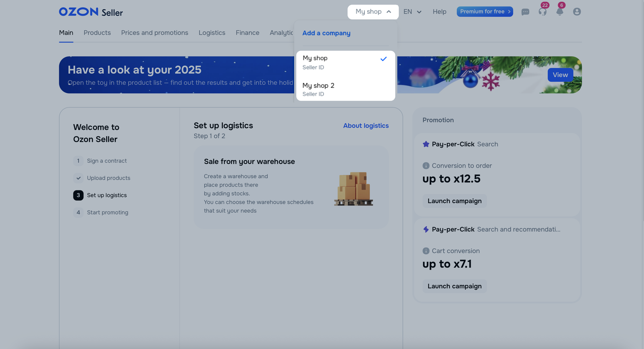
Task: Open the notifications bell
Action: tap(560, 12)
